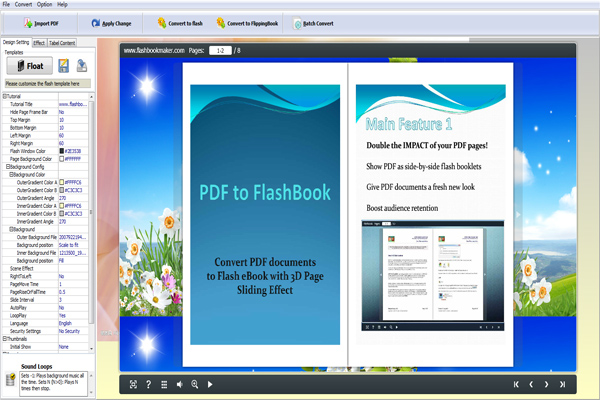The image size is (600, 400).
Task: Click the RightToLeft value No
Action: (73, 276)
